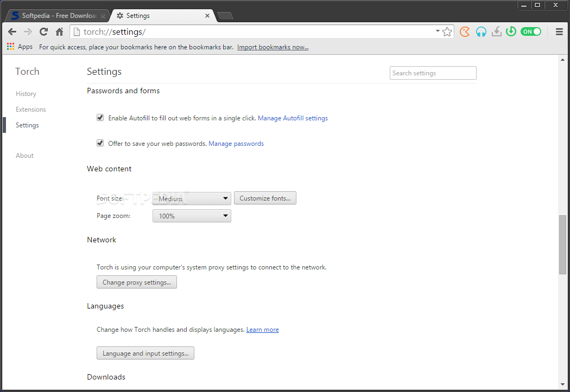Click the scrollbar down arrow
This screenshot has width=570, height=392.
pos(562,384)
